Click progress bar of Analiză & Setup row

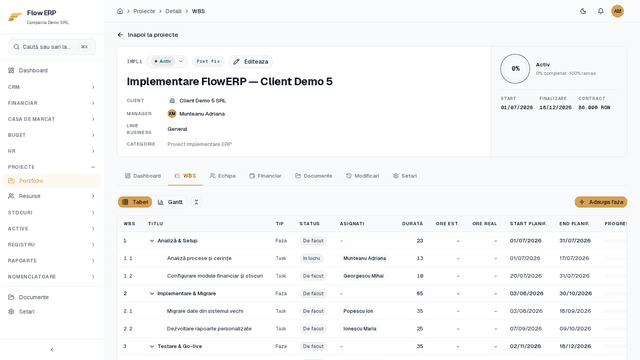[616, 241]
